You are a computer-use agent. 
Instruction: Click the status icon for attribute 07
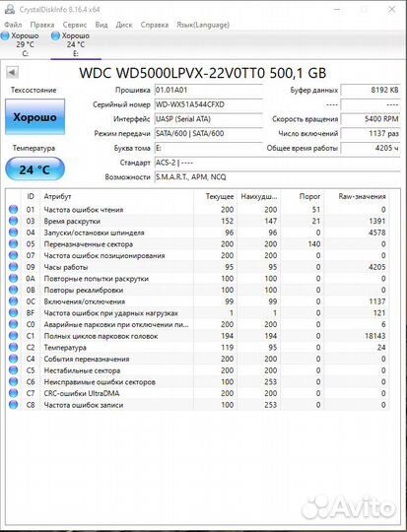coord(13,255)
